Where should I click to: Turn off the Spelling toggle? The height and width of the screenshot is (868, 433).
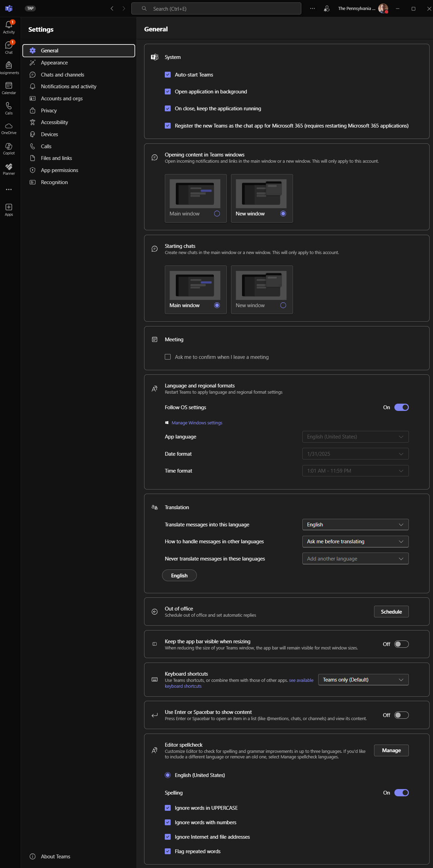(402, 793)
